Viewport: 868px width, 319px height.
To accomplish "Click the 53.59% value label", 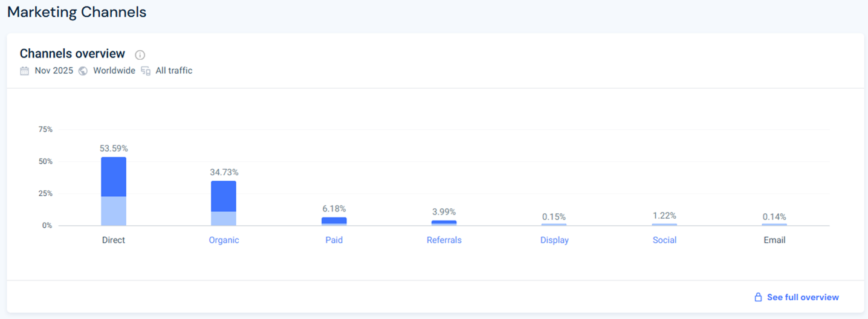I will click(114, 148).
